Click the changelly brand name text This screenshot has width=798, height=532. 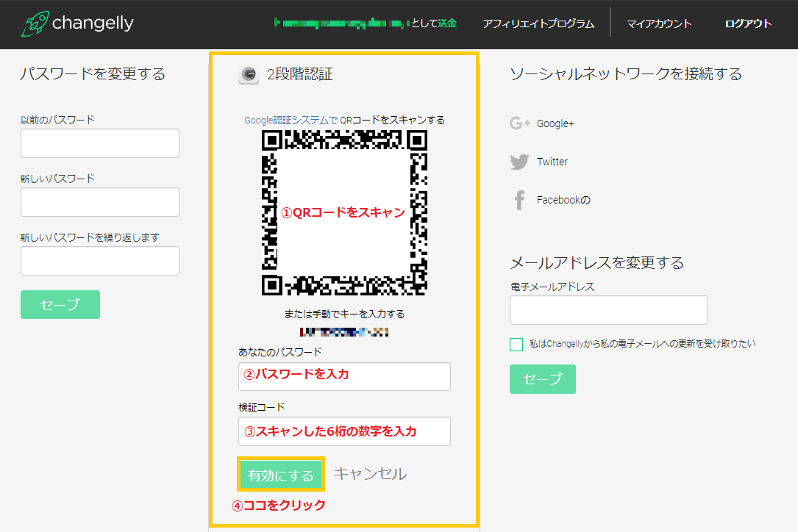(x=93, y=23)
